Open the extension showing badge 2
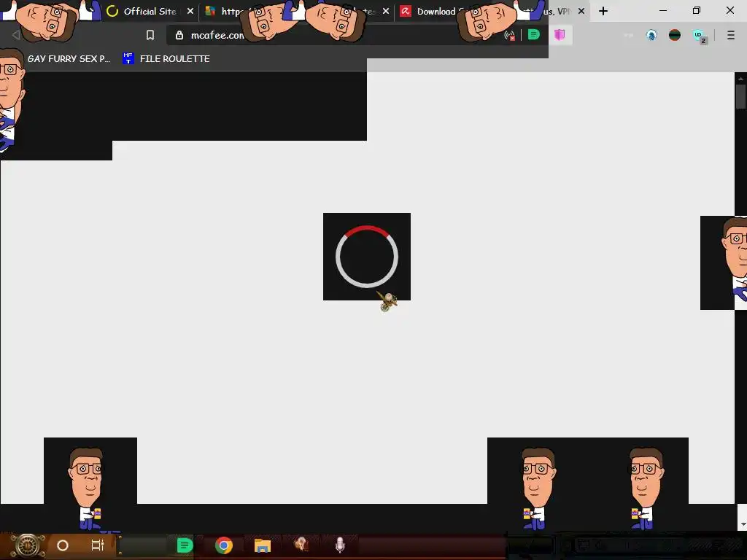Image resolution: width=747 pixels, height=560 pixels. coord(699,36)
